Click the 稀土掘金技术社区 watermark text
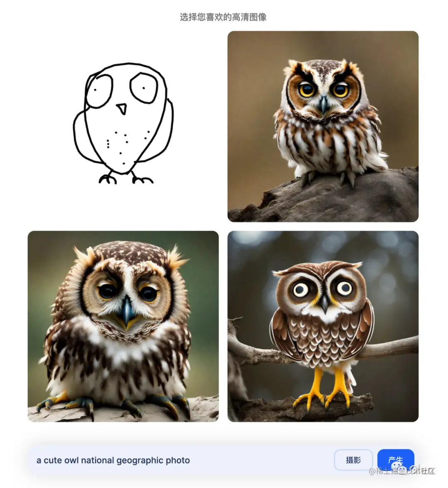Screen dimensions: 448x488 click(x=402, y=471)
